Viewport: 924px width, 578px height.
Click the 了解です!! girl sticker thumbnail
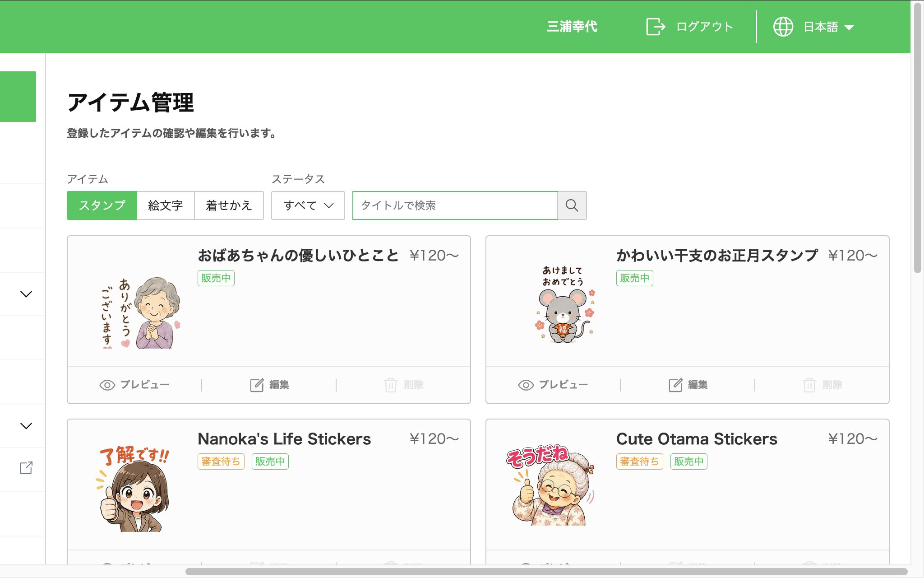[x=134, y=488]
